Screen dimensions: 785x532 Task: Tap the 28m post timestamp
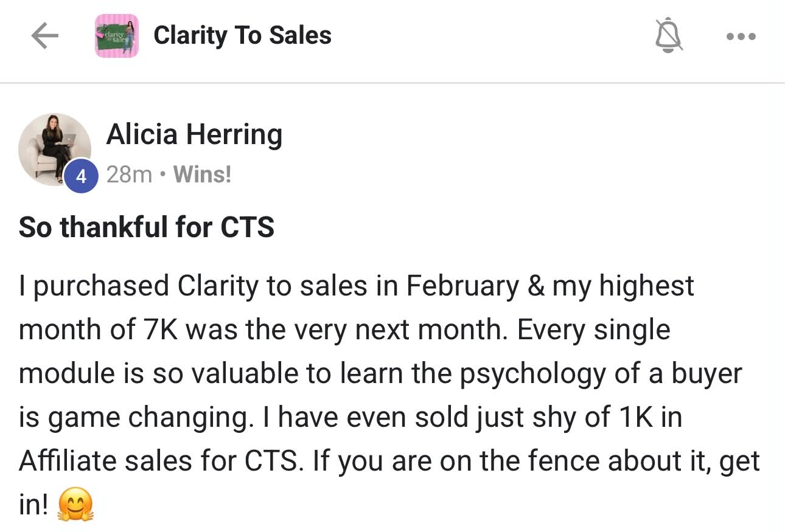[x=129, y=175]
